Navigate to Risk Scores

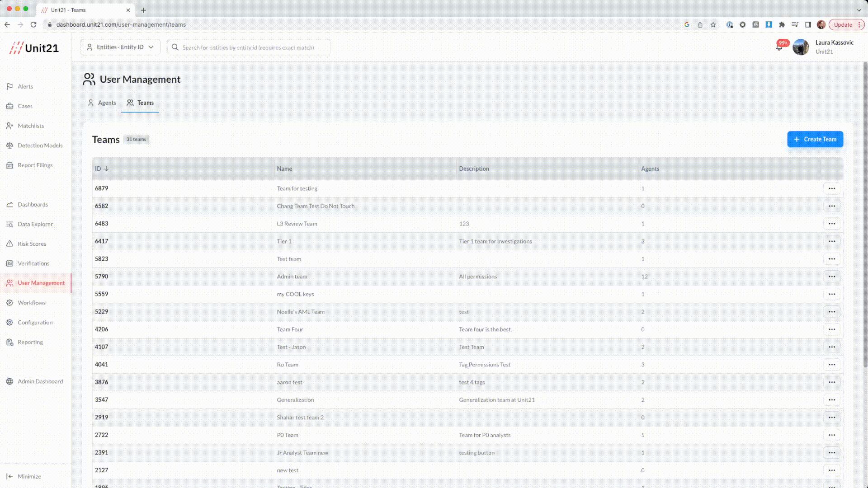pyautogui.click(x=32, y=244)
